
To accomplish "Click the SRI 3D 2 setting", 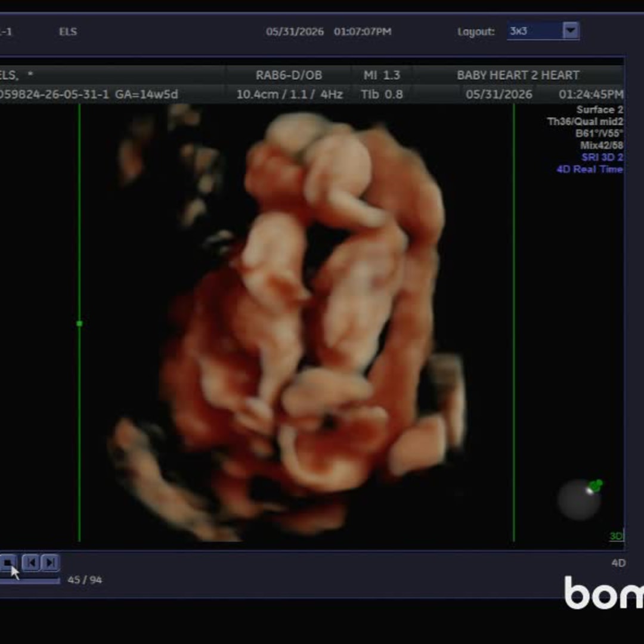I will (602, 157).
